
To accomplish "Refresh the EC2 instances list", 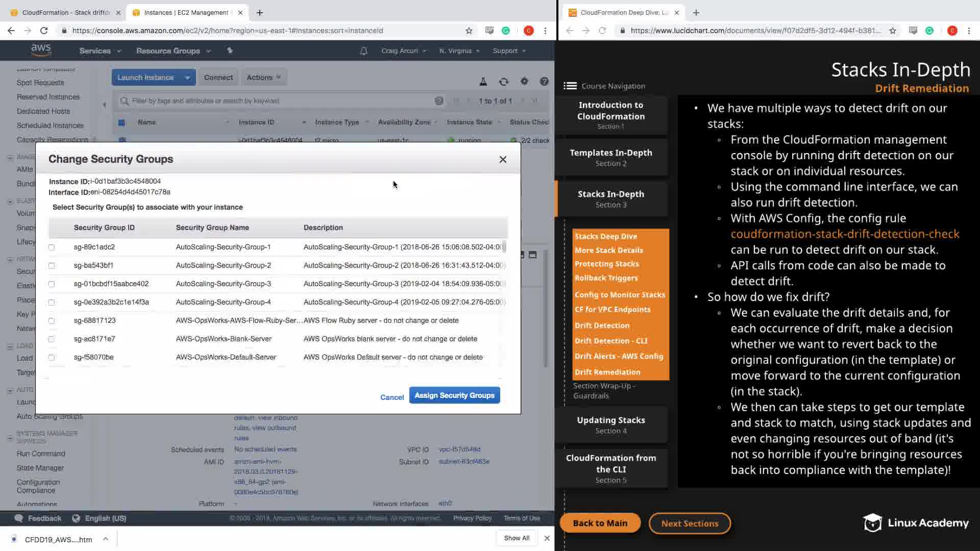I will tap(504, 82).
